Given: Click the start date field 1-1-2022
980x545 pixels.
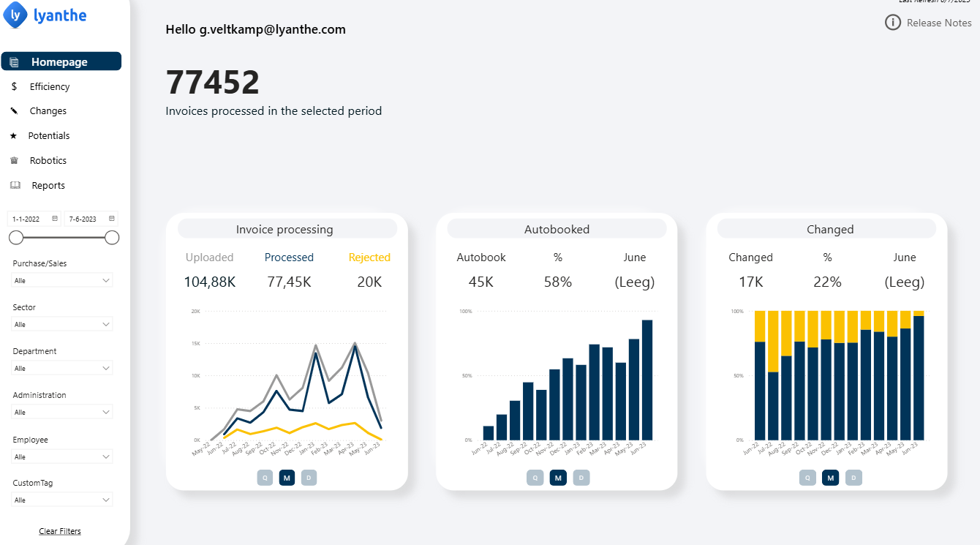Looking at the screenshot, I should [34, 219].
